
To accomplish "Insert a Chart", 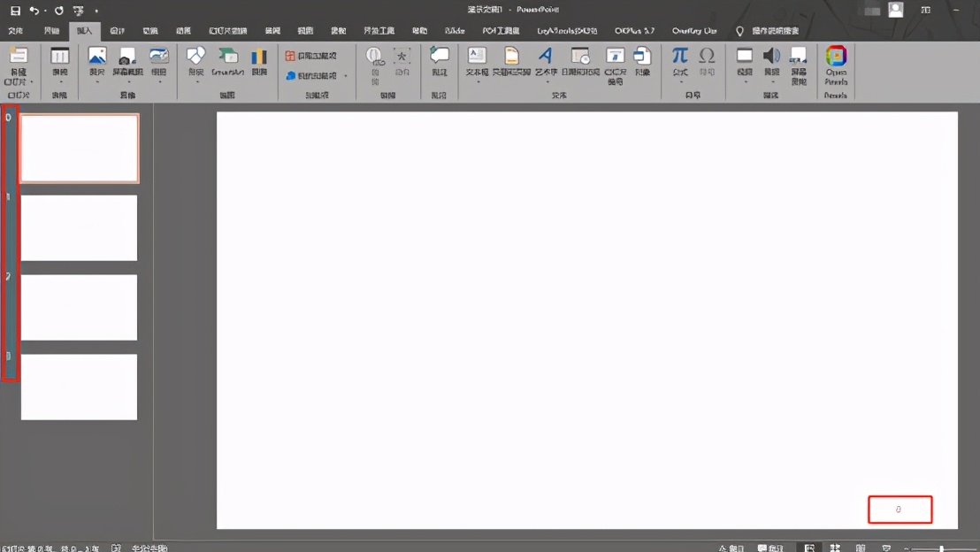I will [x=259, y=63].
